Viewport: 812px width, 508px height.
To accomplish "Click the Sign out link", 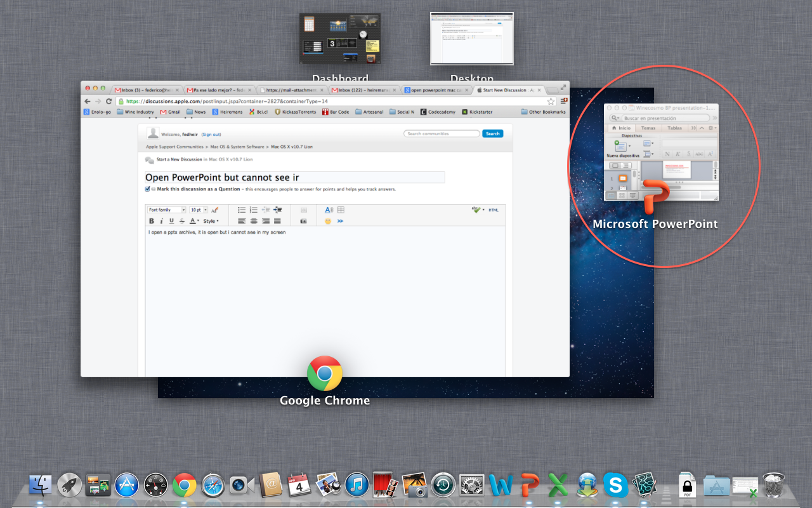I will (211, 135).
